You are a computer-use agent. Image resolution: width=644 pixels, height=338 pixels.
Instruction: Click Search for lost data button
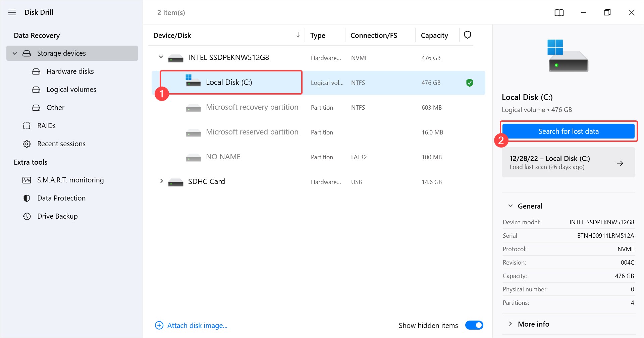(x=568, y=131)
